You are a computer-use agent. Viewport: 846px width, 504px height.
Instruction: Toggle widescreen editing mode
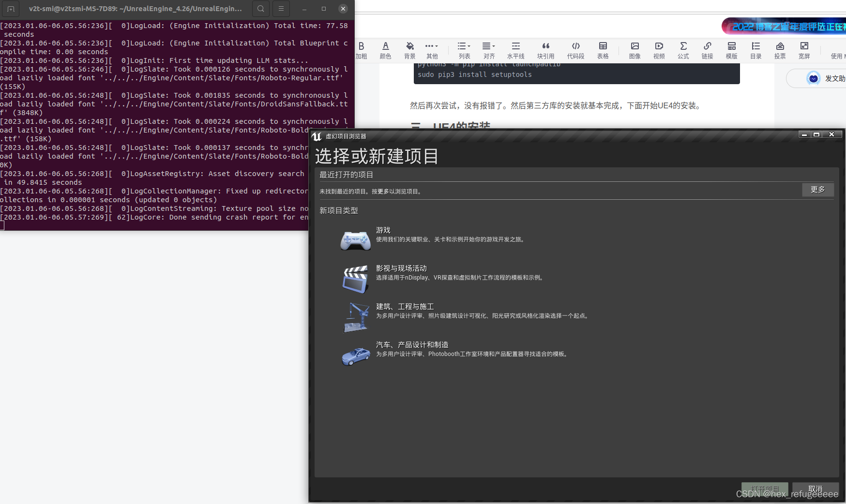click(804, 50)
